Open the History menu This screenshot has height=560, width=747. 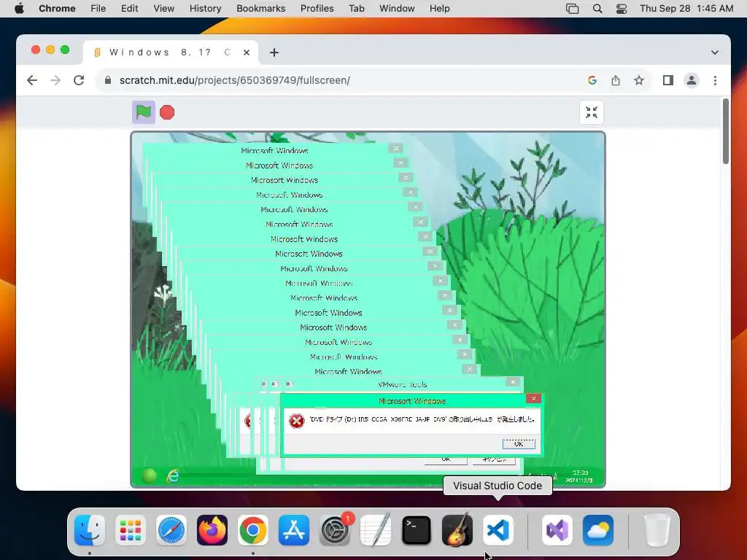[205, 9]
